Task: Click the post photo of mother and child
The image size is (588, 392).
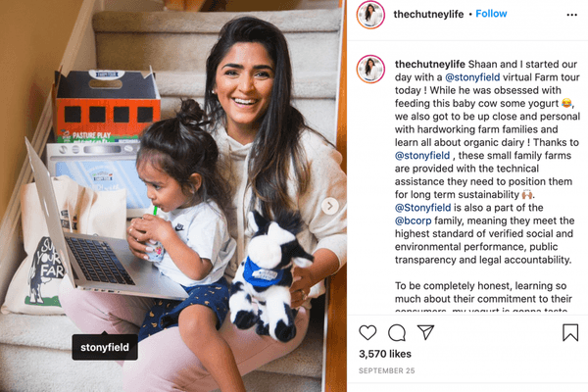Action: click(x=172, y=196)
